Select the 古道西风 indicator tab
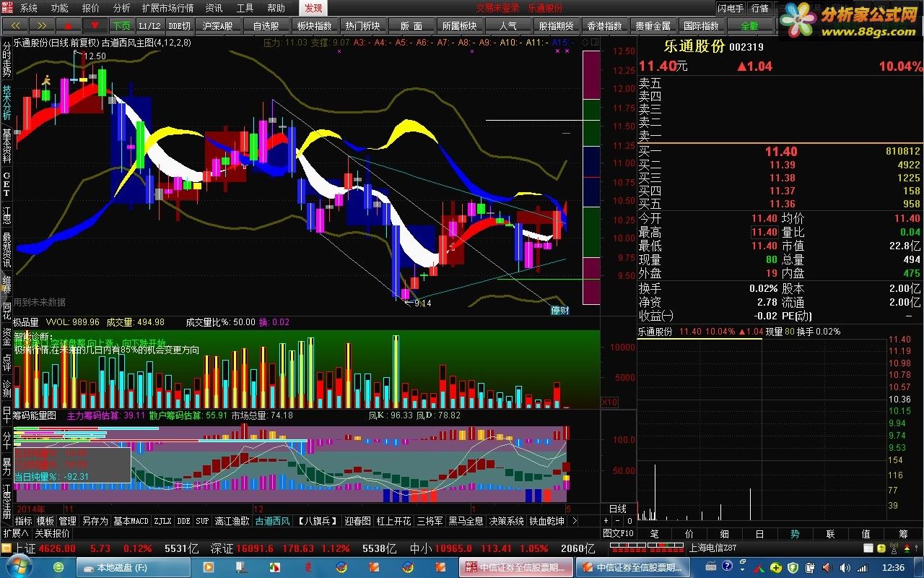This screenshot has height=578, width=924. tap(272, 521)
